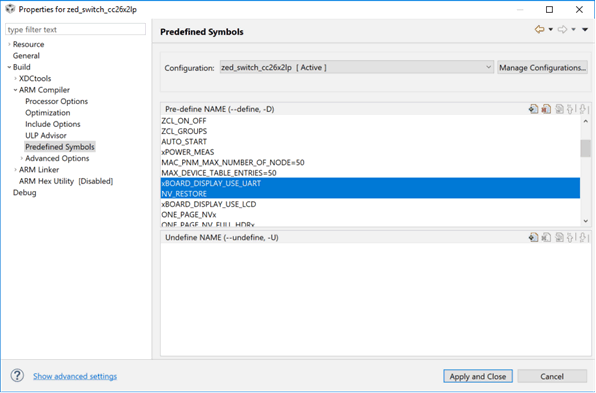Collapse the ARM Compiler node
This screenshot has height=393, width=596.
(x=15, y=90)
